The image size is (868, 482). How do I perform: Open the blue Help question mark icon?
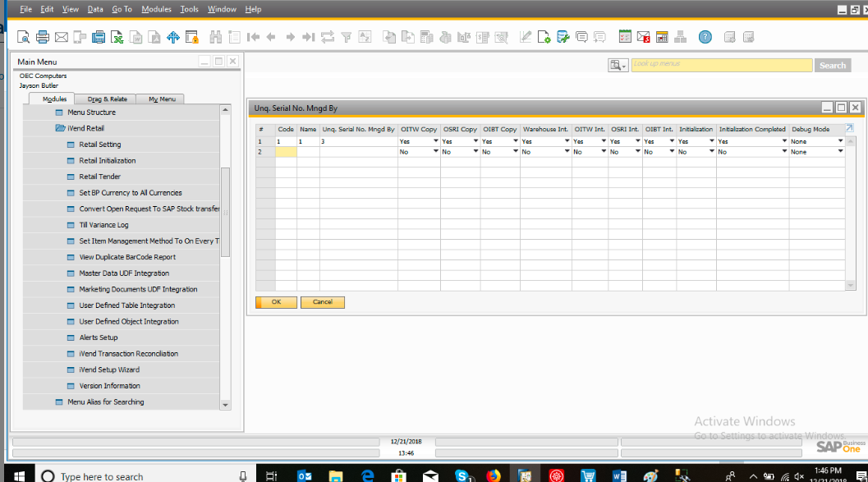tap(705, 37)
